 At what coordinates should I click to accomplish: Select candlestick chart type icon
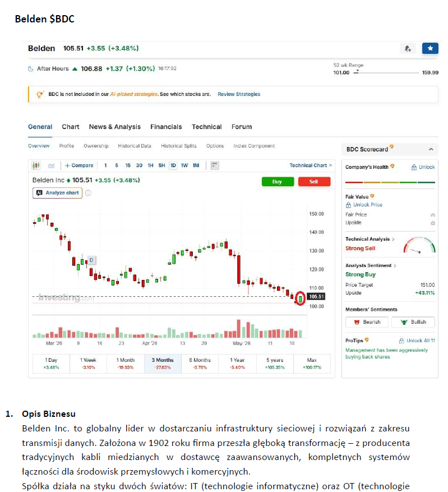[x=36, y=165]
